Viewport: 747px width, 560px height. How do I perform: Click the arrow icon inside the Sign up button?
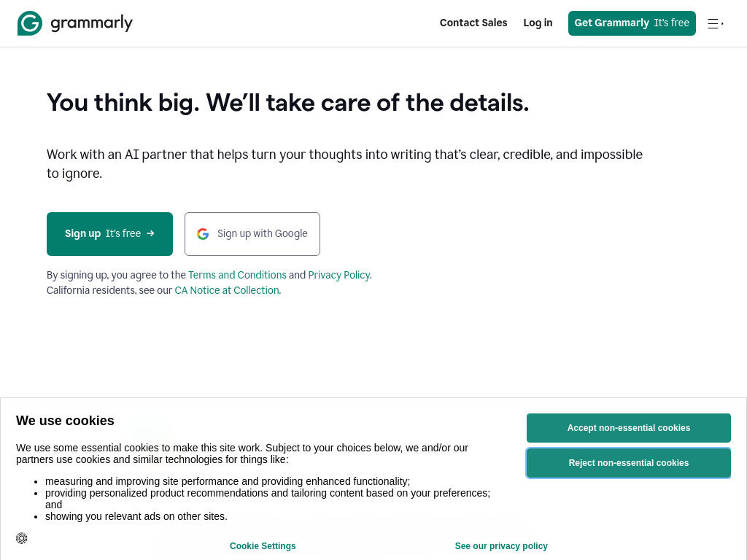tap(150, 233)
